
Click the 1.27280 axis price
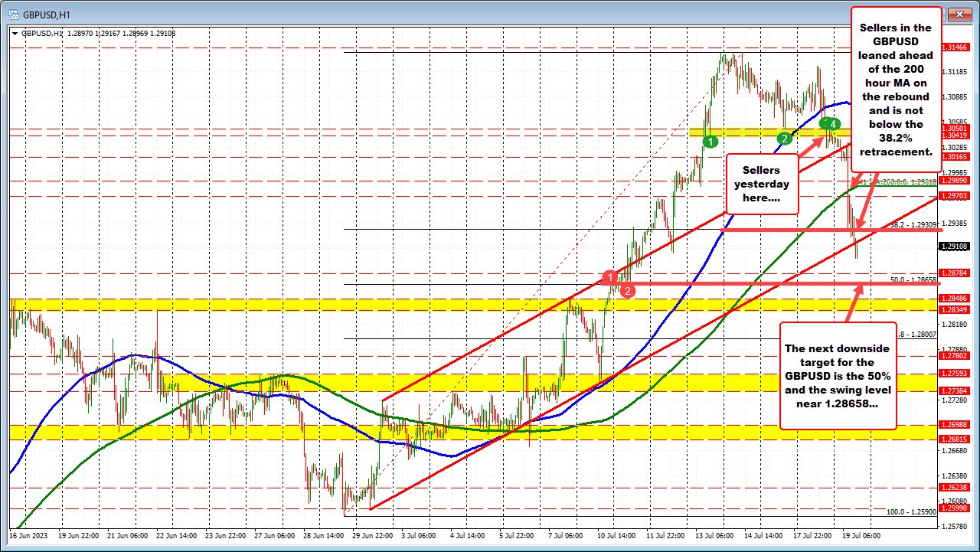click(955, 400)
